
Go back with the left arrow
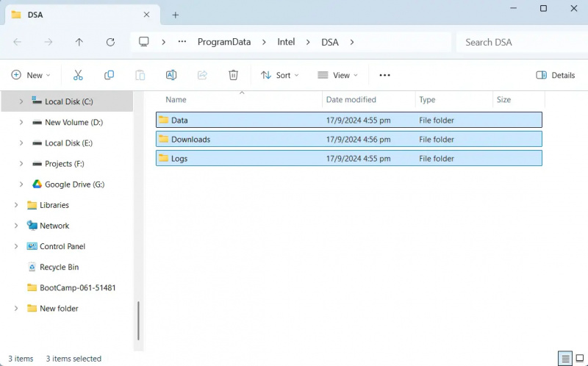point(17,42)
